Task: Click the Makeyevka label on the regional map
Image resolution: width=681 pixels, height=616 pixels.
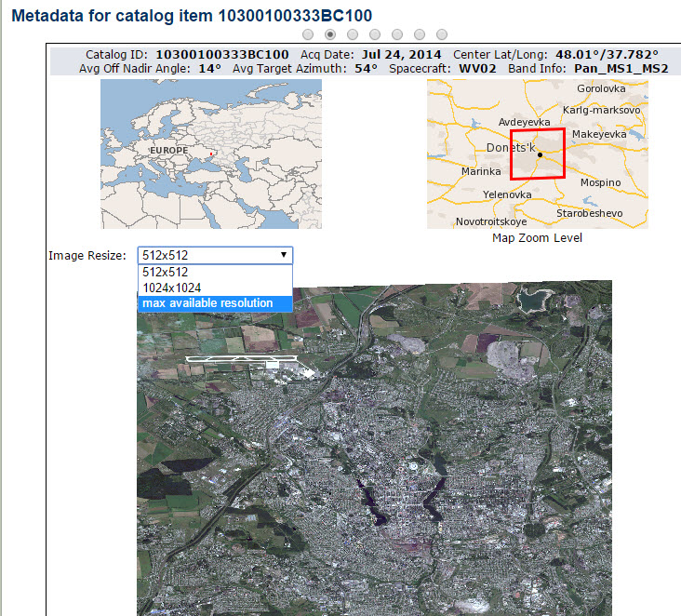Action: pyautogui.click(x=599, y=134)
